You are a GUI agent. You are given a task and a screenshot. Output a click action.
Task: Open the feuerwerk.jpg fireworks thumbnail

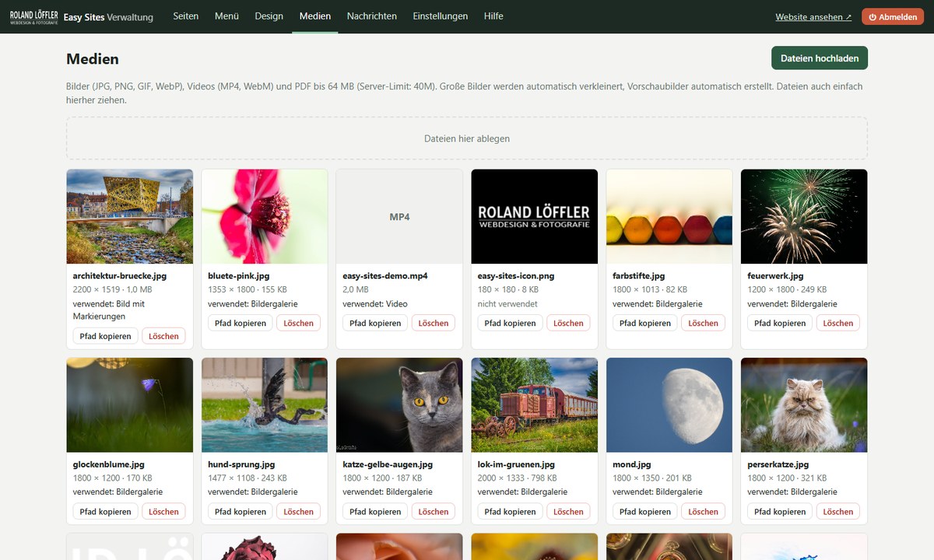coord(804,217)
